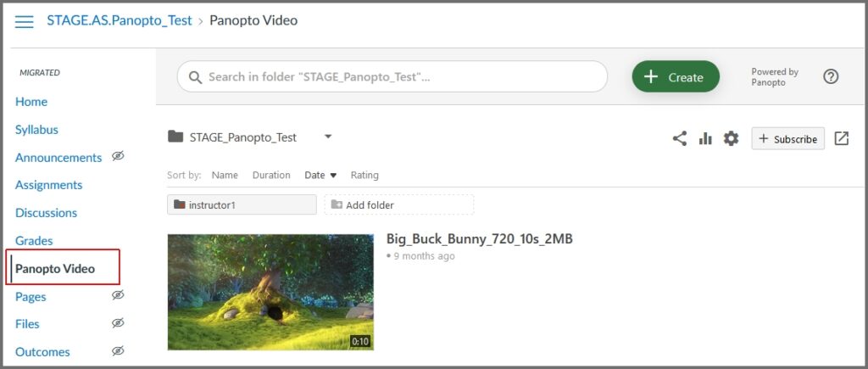
Task: Click STAGE.AS.Panopto_Test breadcrumb link
Action: click(x=120, y=21)
